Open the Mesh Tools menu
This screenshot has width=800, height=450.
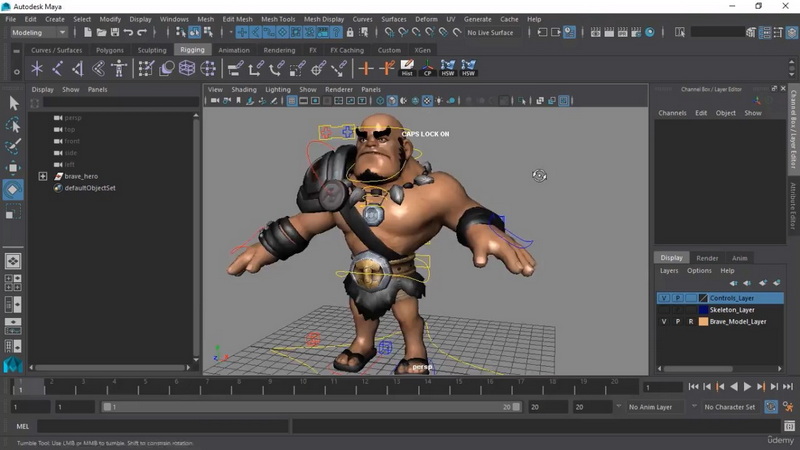point(278,19)
